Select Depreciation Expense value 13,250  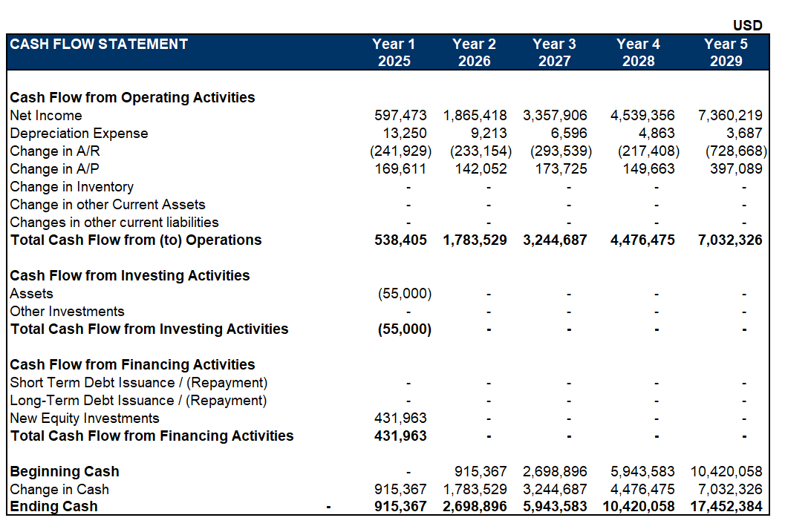click(x=405, y=134)
